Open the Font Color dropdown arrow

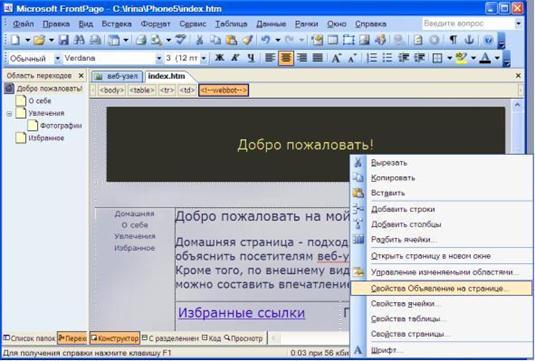(x=497, y=58)
